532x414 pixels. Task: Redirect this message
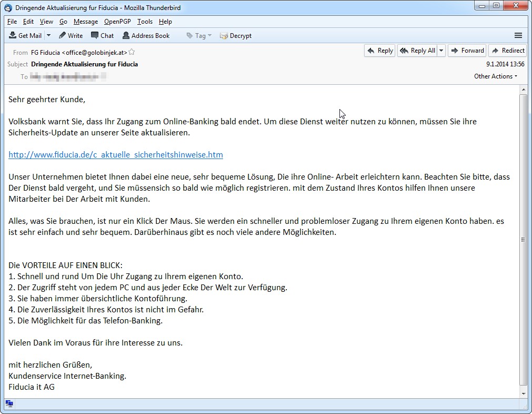[508, 51]
